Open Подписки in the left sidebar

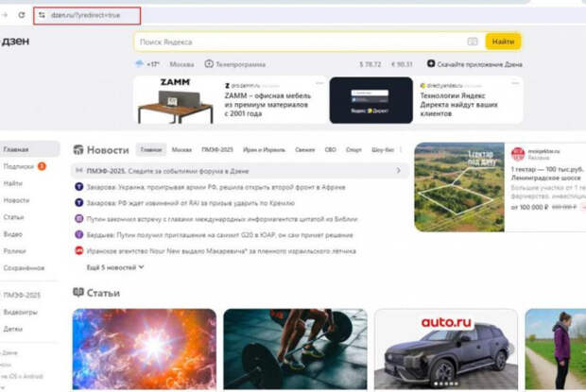(x=18, y=166)
